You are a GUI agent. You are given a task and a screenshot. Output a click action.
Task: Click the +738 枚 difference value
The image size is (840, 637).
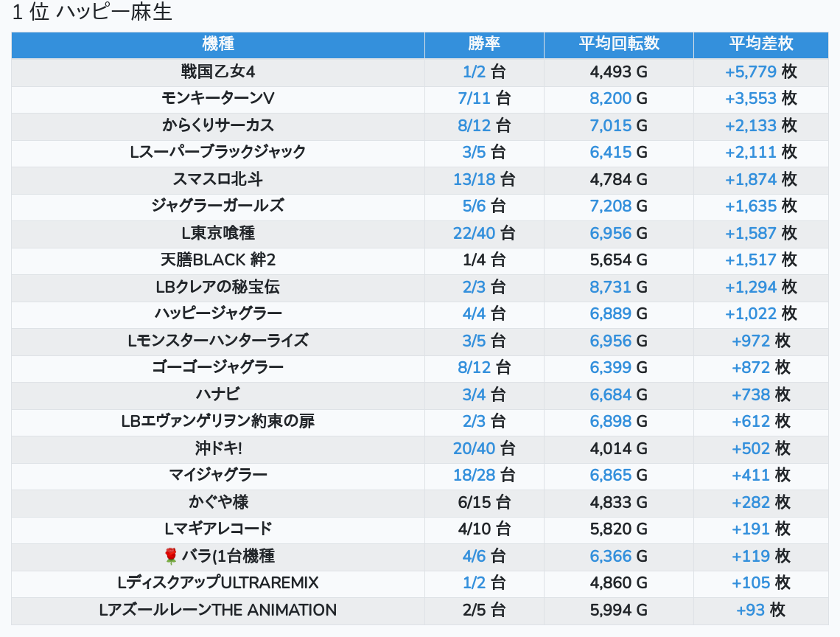pyautogui.click(x=760, y=394)
